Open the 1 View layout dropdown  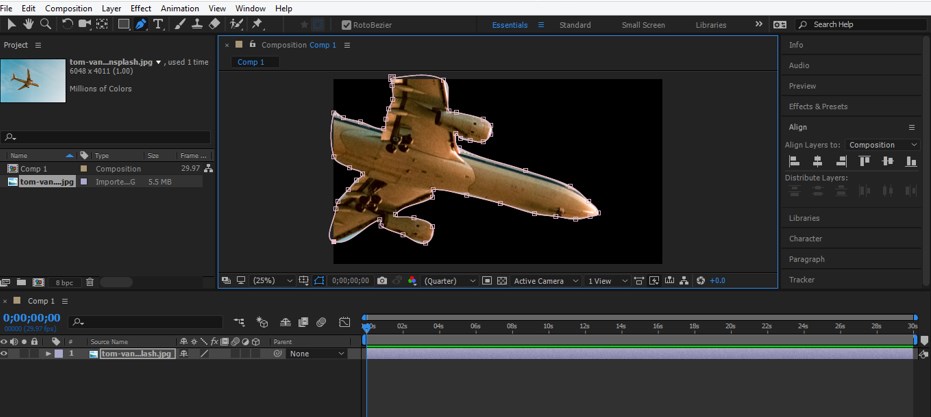point(607,281)
